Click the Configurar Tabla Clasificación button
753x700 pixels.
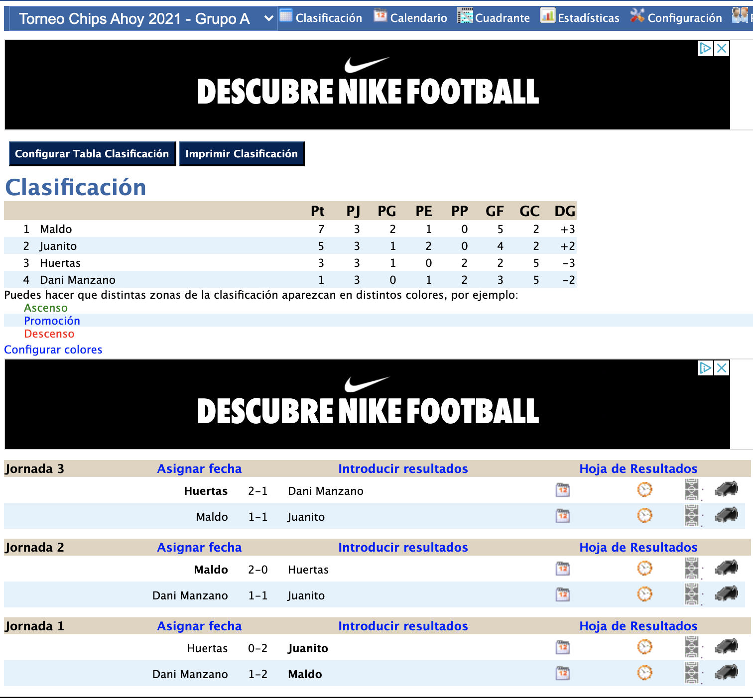coord(92,154)
